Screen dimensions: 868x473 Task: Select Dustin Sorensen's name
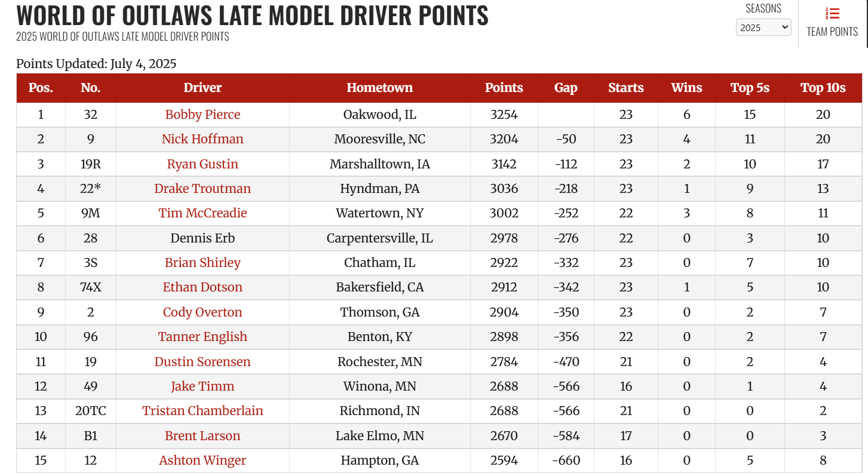203,362
